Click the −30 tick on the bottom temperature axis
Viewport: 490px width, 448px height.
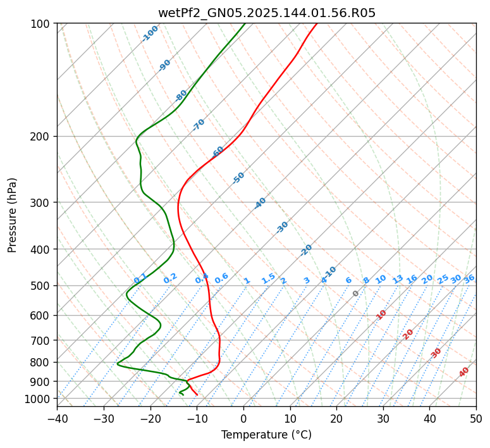[104, 418]
